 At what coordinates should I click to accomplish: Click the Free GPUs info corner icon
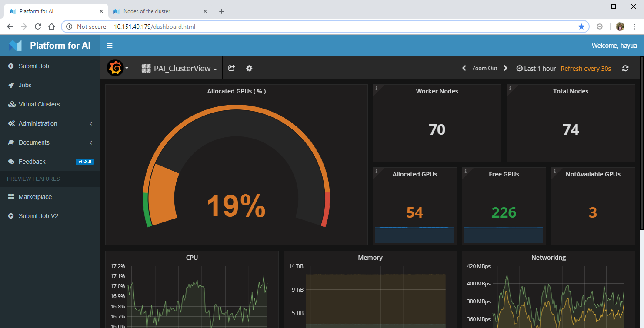pos(465,171)
